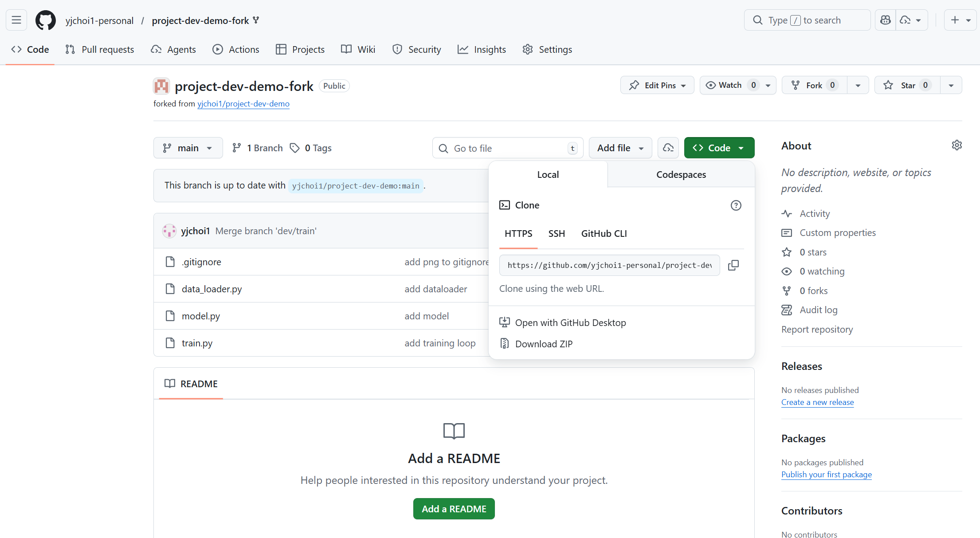Click the agent icon beside Add file
980x538 pixels.
pyautogui.click(x=668, y=148)
